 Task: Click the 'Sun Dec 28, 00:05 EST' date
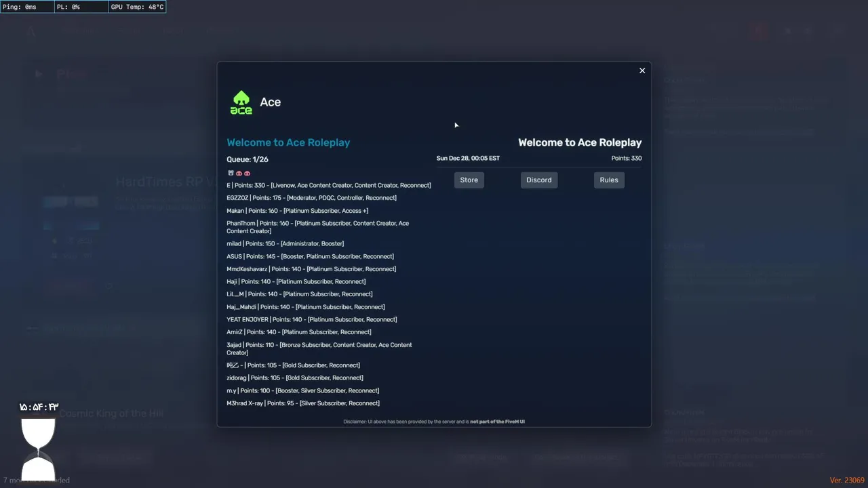[468, 159]
